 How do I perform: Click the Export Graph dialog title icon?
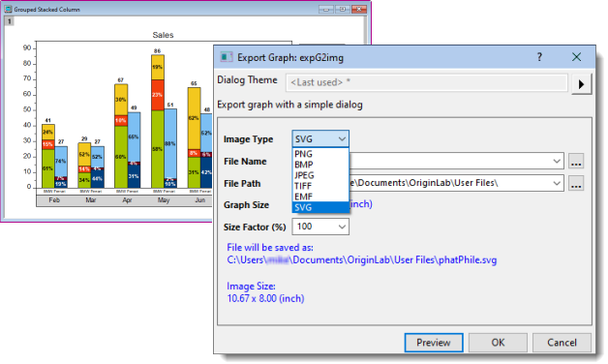(227, 57)
